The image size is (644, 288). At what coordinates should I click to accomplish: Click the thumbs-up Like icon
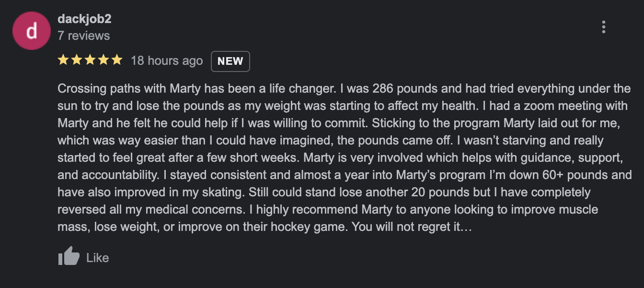click(69, 257)
